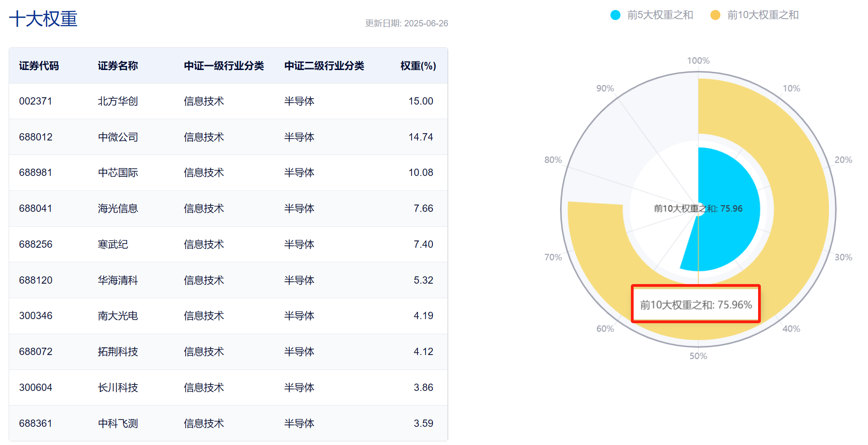The image size is (868, 445).
Task: Click the 证券名称 column header
Action: coord(118,66)
